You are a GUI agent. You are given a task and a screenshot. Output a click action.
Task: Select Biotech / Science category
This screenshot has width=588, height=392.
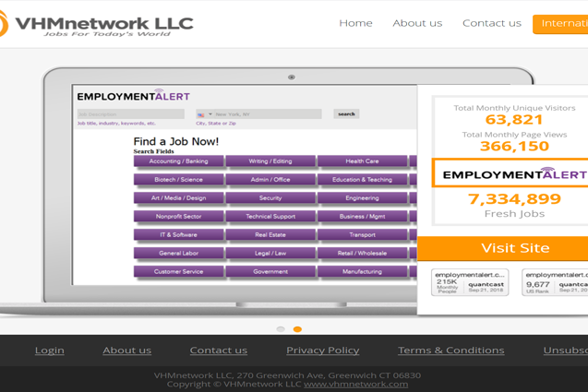click(178, 180)
